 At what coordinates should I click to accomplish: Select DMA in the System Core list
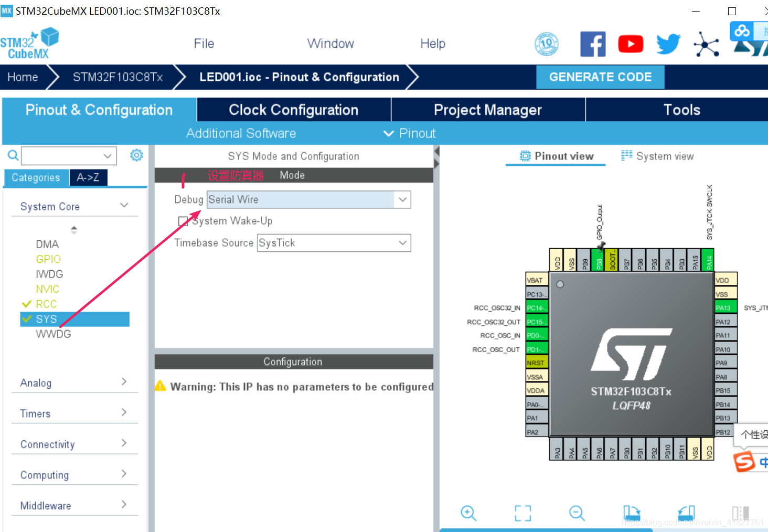tap(47, 244)
